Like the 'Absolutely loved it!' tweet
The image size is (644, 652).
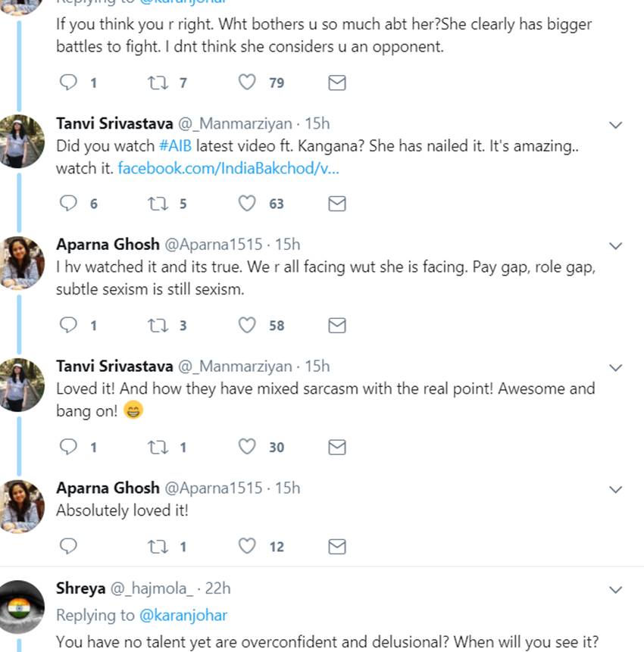[x=248, y=546]
